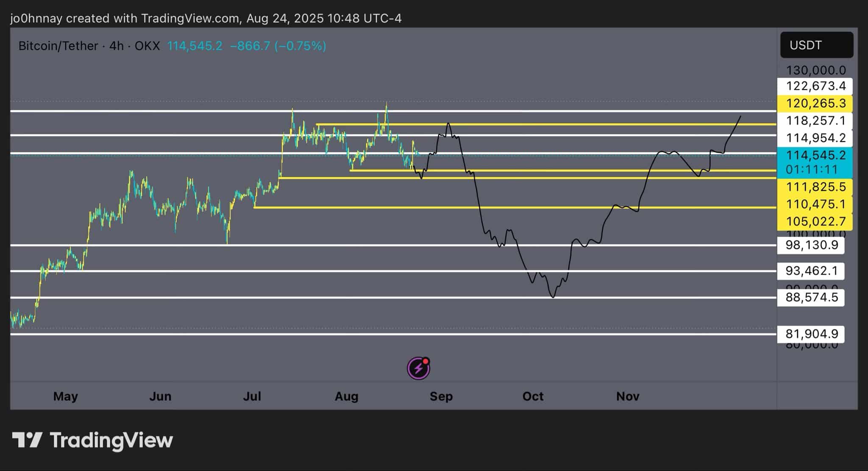Select the OKX exchange label
The width and height of the screenshot is (868, 471).
click(x=146, y=46)
